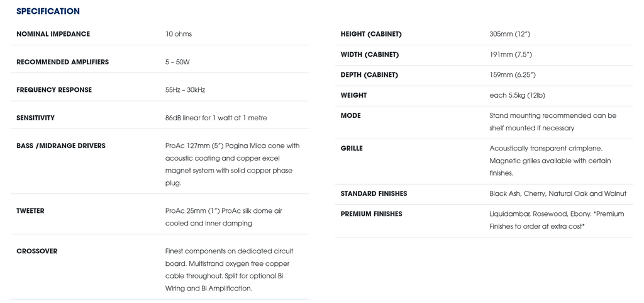Click the RECOMMENDED AMPLIFIERS label
644x303 pixels.
(x=62, y=62)
